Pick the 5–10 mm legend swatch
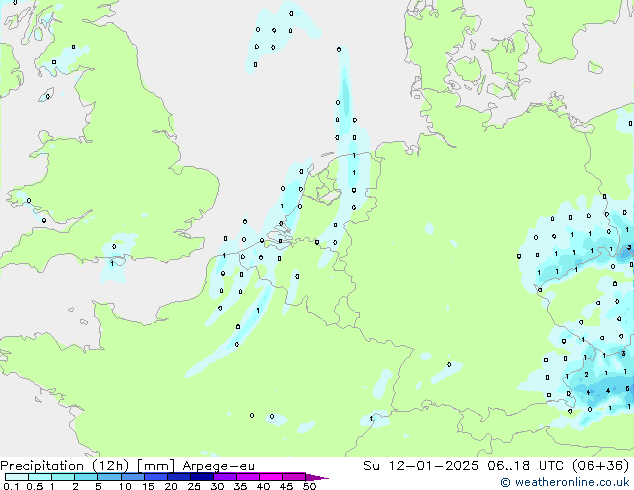 [109, 477]
